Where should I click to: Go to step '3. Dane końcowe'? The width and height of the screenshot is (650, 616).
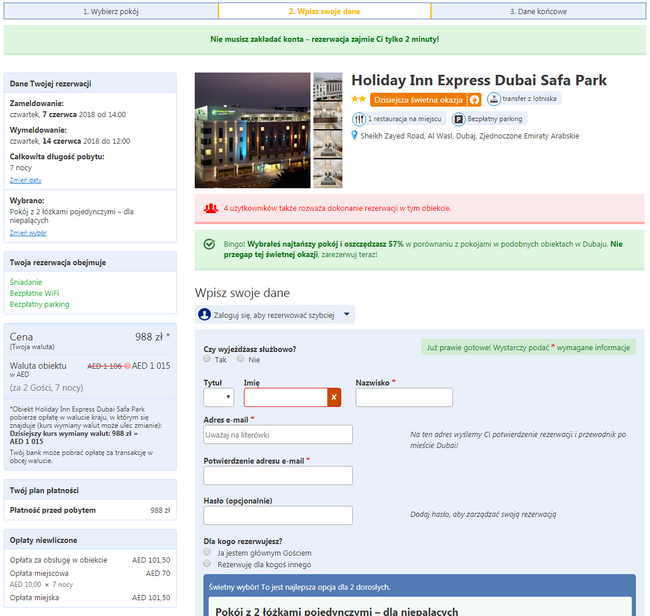coord(538,11)
